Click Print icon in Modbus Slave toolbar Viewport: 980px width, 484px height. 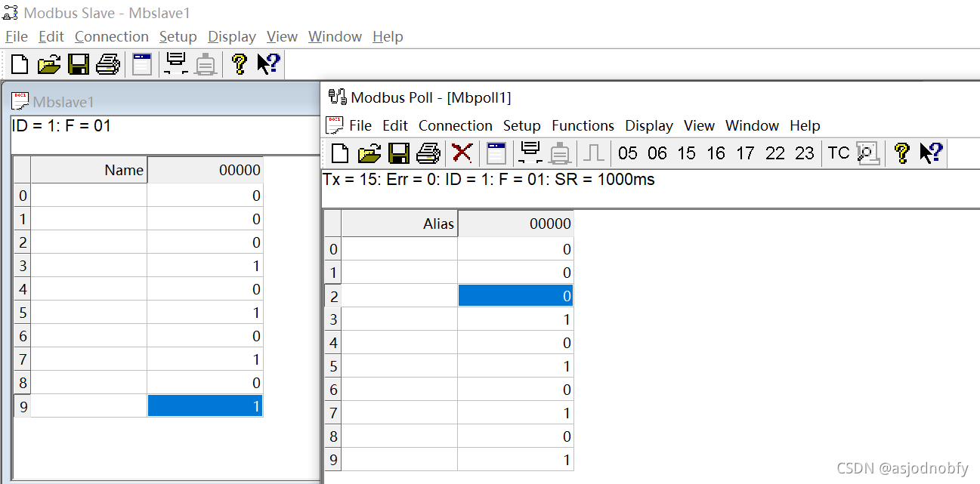click(107, 64)
